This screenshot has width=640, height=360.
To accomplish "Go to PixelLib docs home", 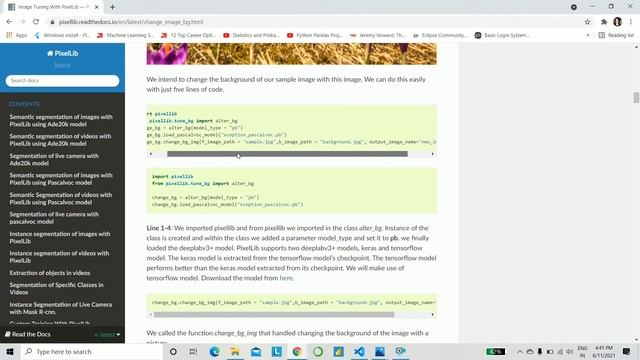I will tap(62, 53).
